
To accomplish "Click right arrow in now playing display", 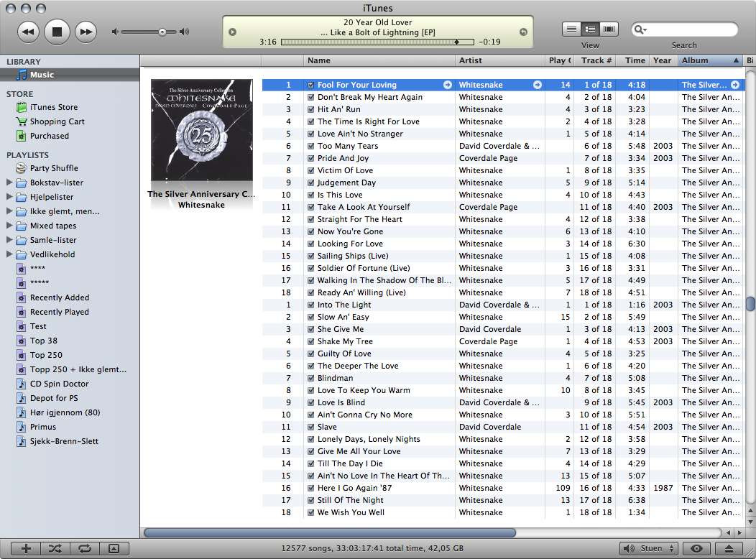I will (523, 32).
